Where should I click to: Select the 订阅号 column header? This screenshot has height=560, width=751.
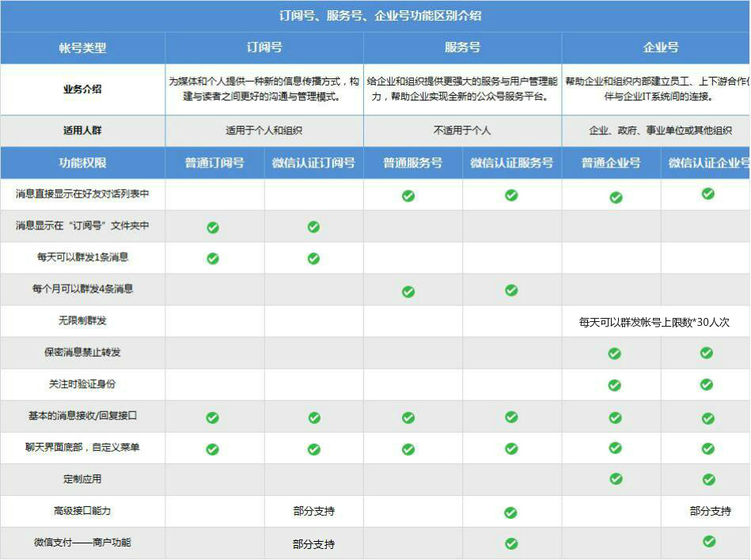click(x=263, y=48)
